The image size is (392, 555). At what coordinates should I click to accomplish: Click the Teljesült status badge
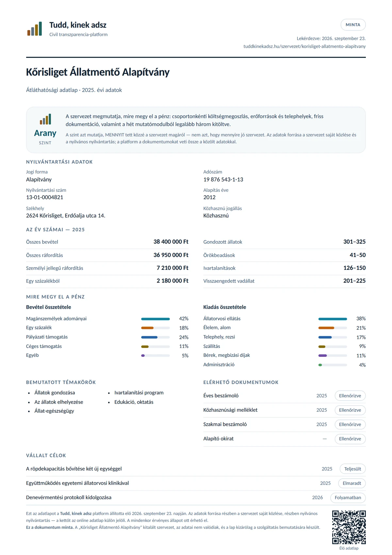352,469
